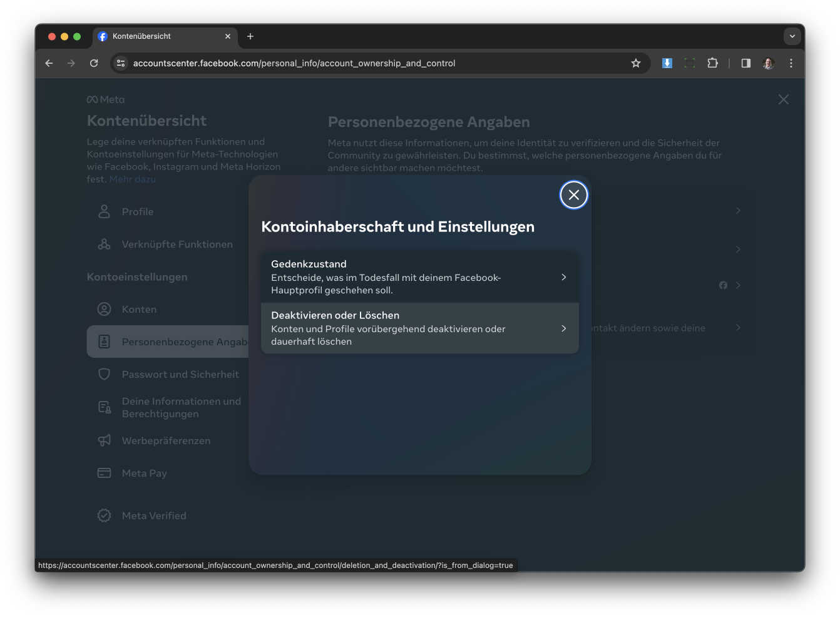
Task: Expand the tab search dropdown arrow
Action: pos(792,36)
